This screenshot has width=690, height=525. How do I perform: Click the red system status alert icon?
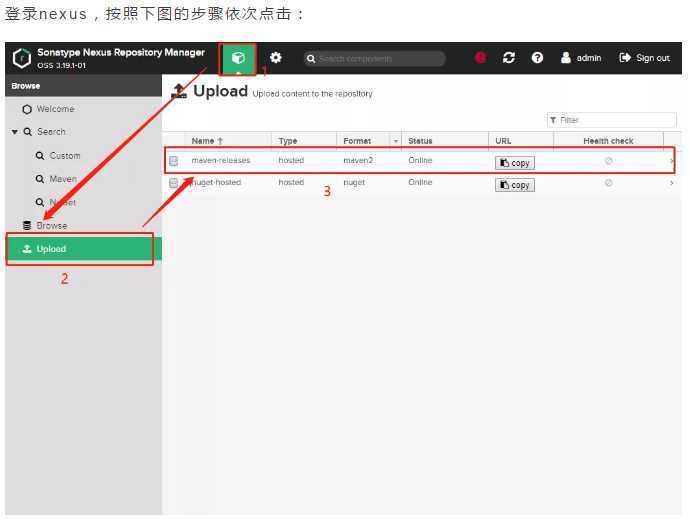pyautogui.click(x=481, y=58)
